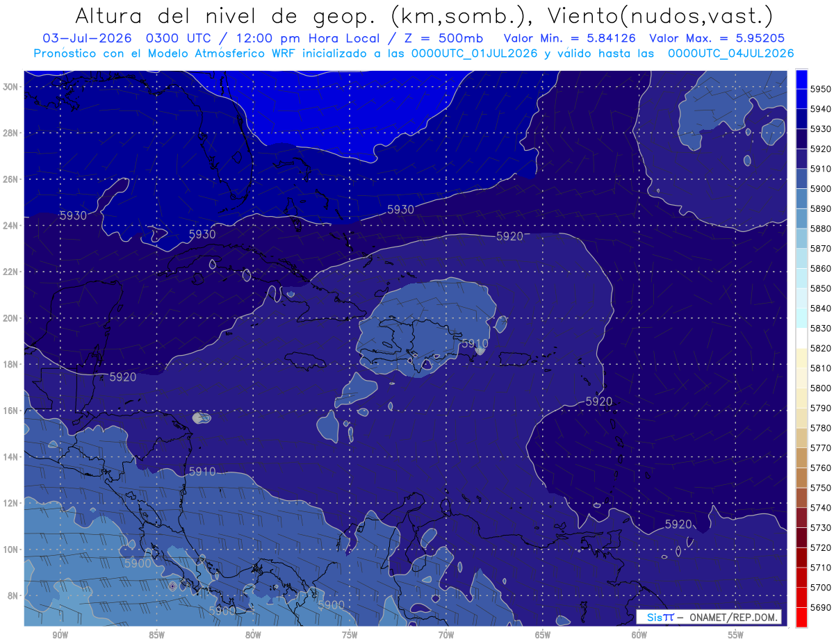Click the bright red swatch below 5690
Screen dimensions: 834x644
pyautogui.click(x=801, y=617)
